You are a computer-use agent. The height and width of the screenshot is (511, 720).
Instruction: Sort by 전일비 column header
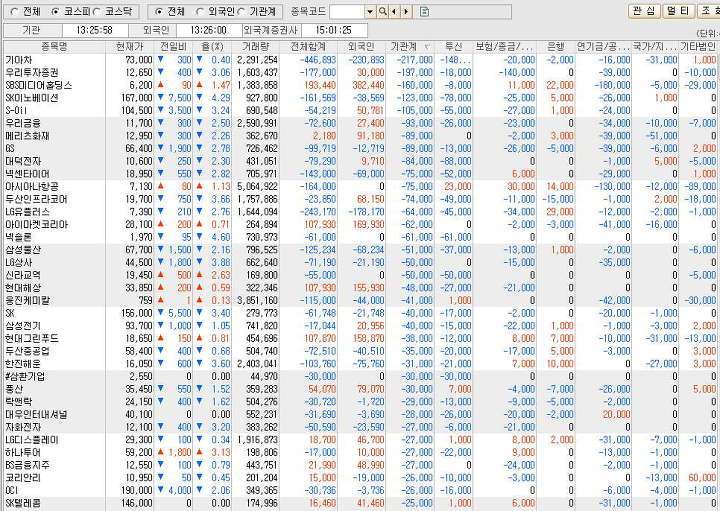click(174, 46)
